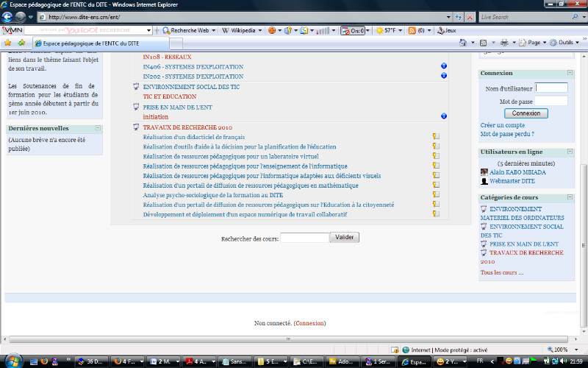This screenshot has width=588, height=368.
Task: Switch to the 4 A. Adobe Reader taskbar item
Action: click(199, 361)
